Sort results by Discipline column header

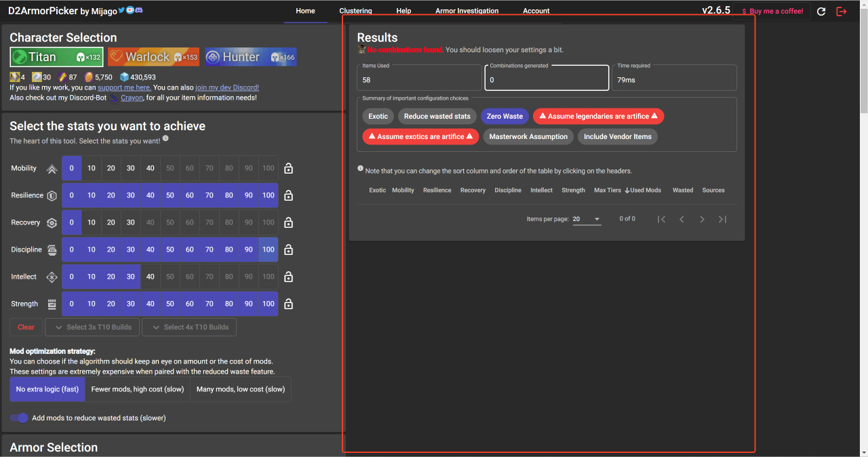pyautogui.click(x=508, y=191)
